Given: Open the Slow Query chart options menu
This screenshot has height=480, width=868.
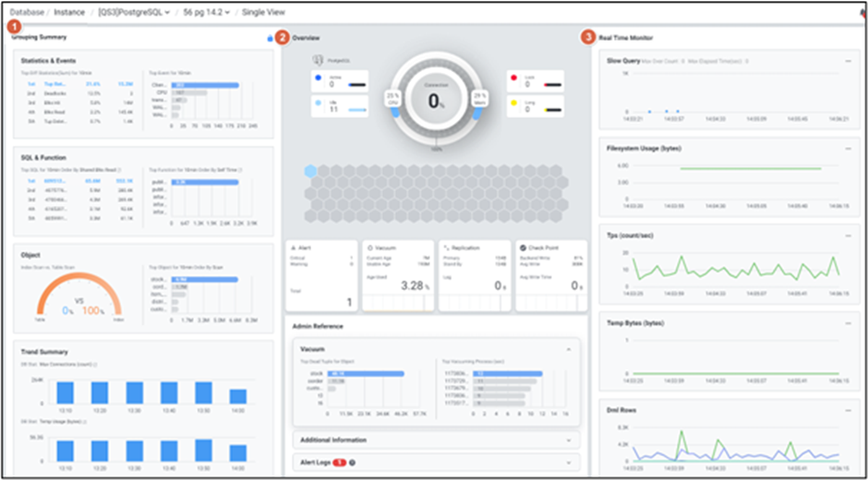Looking at the screenshot, I should [848, 61].
